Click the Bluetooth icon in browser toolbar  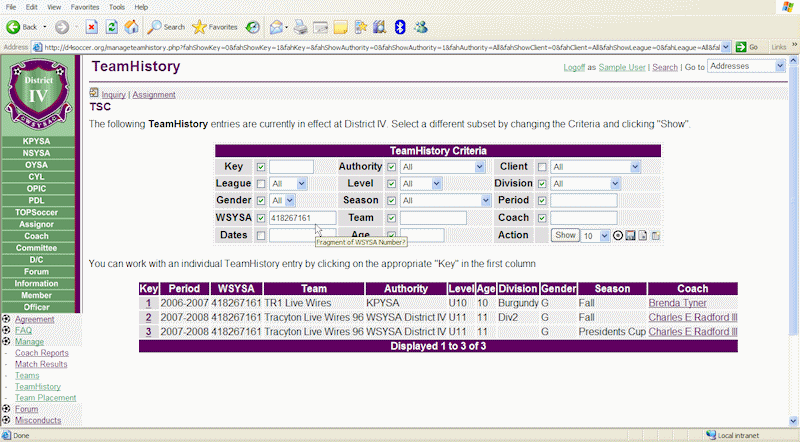pyautogui.click(x=400, y=26)
